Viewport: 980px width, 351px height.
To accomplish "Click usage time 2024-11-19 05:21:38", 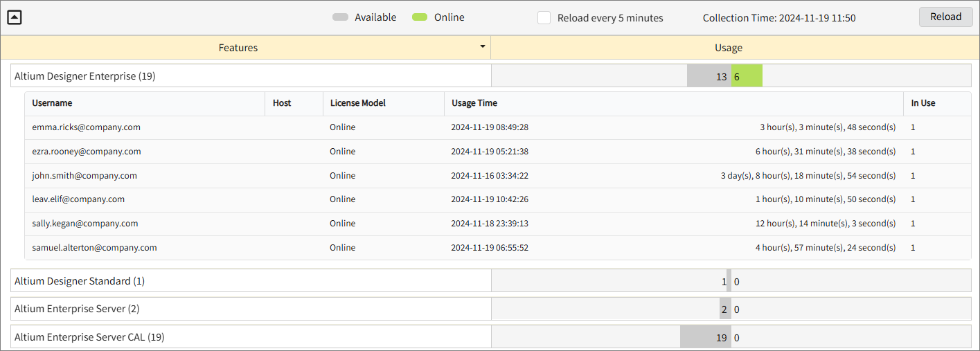I will pos(490,152).
